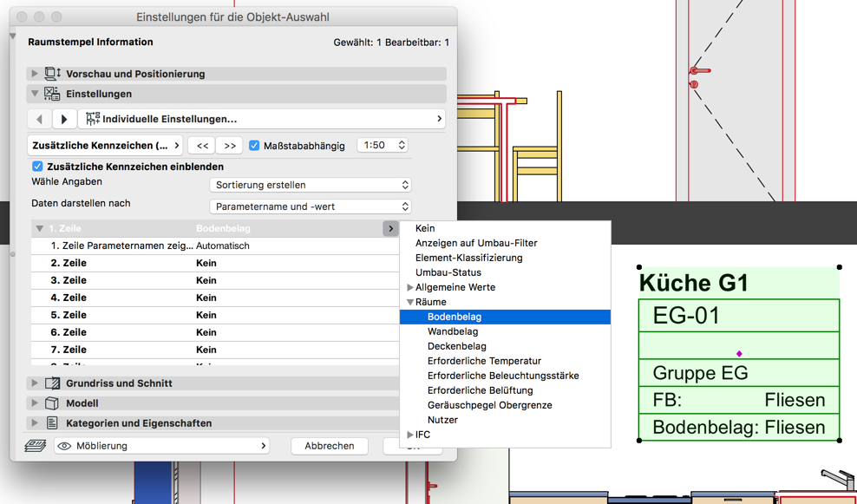Toggle the Maßstababhängig checkbox
Viewport: 857px width, 504px height.
tap(254, 146)
